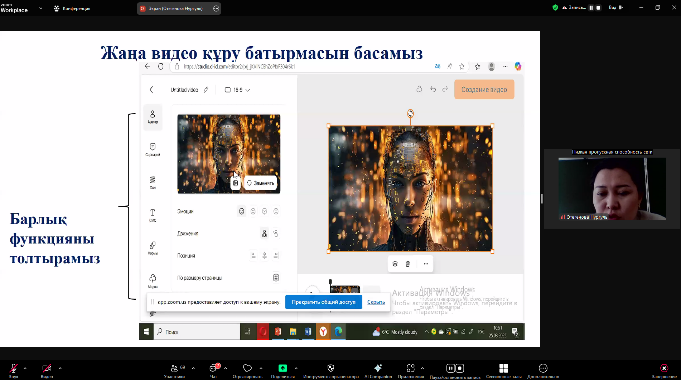This screenshot has height=380, width=681.
Task: Click the pencil icon to rename Untitled video
Action: coord(206,90)
